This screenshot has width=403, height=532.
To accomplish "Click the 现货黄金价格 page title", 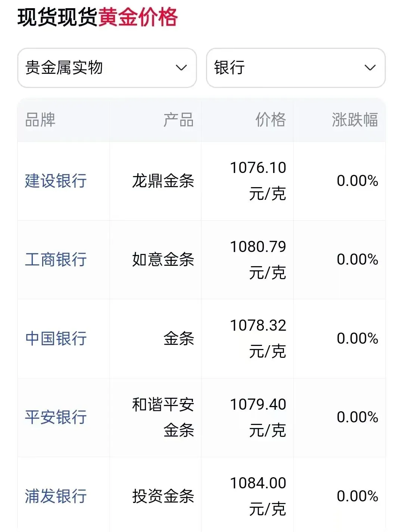I will point(98,18).
